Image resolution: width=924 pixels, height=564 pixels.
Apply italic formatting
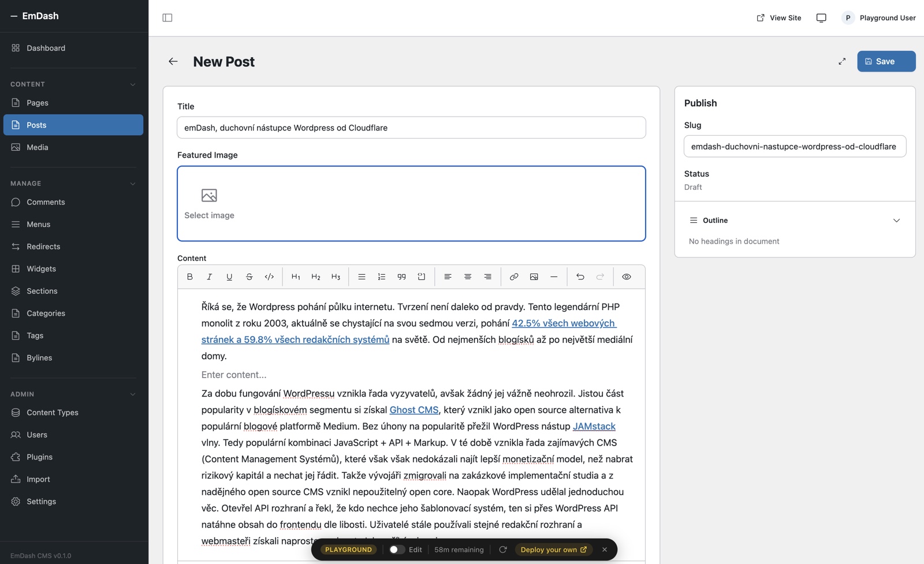[209, 277]
